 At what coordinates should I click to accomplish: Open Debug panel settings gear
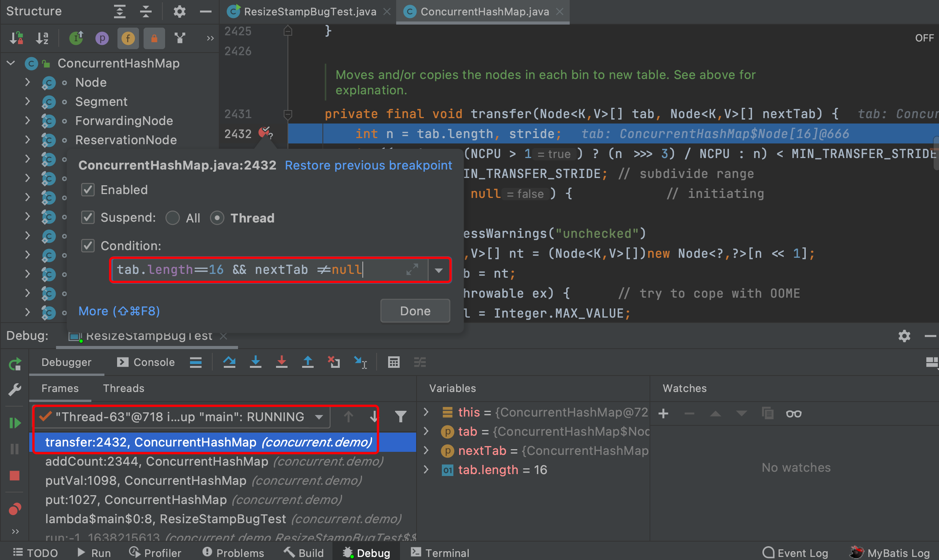point(904,336)
